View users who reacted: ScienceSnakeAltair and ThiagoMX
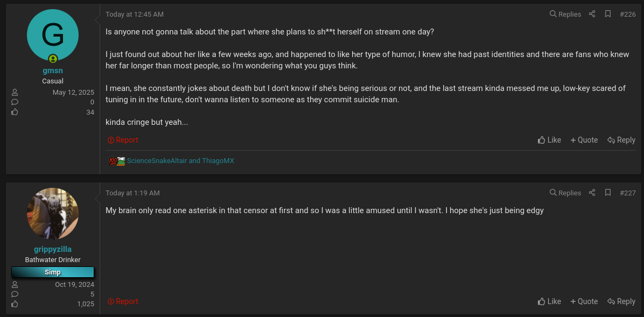This screenshot has height=317, width=644. 180,161
